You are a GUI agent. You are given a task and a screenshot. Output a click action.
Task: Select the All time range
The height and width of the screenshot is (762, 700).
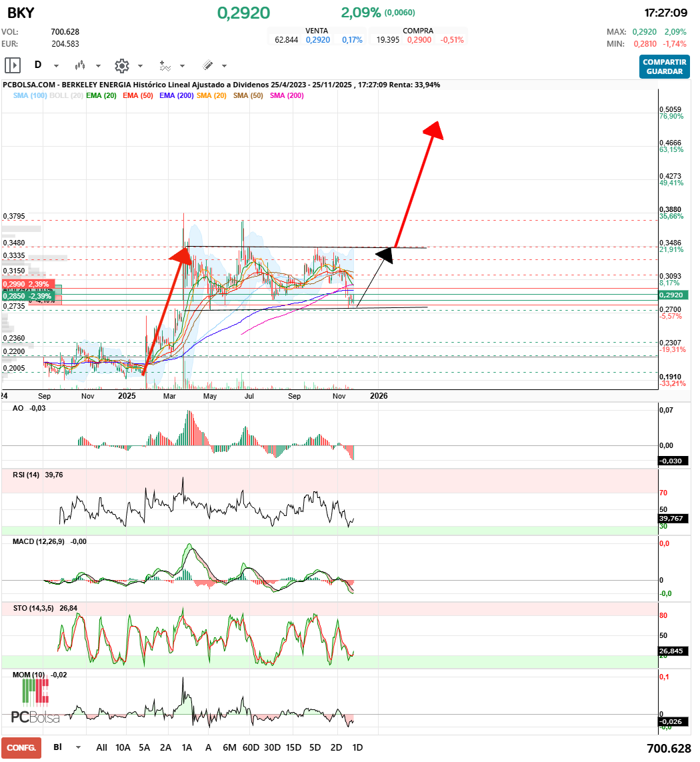click(101, 747)
